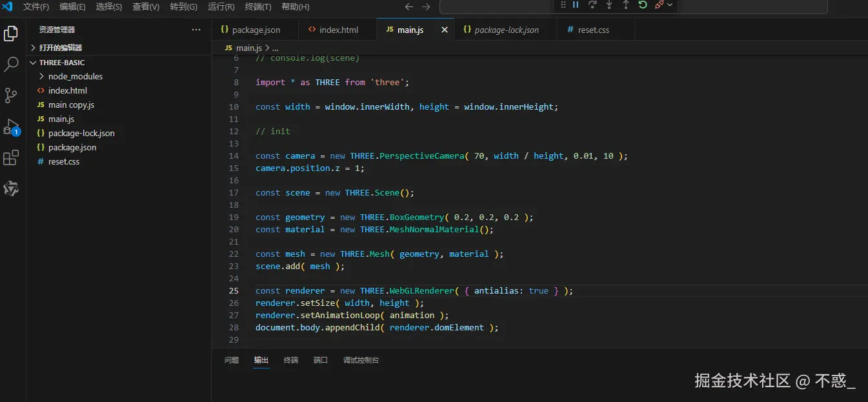Click the Explorer files icon
Image resolution: width=868 pixels, height=402 pixels.
coord(11,34)
